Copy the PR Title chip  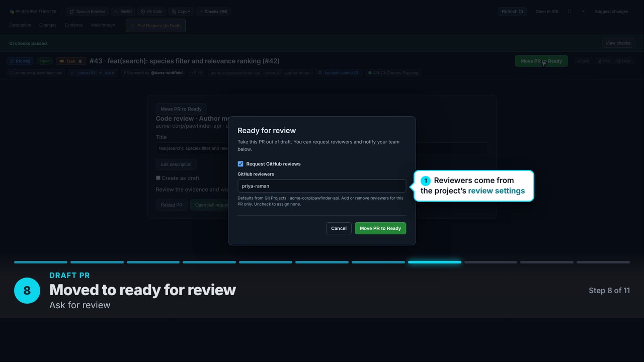coord(603,61)
